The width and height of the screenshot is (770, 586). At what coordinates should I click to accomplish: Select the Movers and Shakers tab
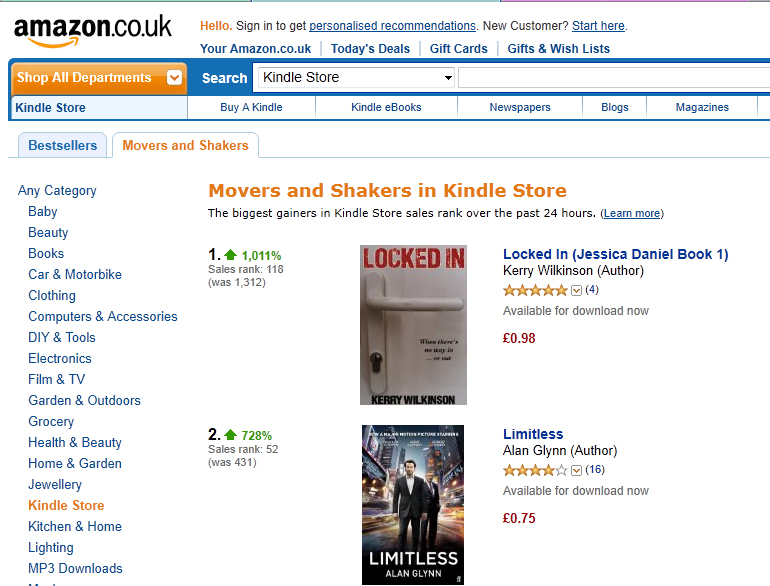click(x=185, y=145)
